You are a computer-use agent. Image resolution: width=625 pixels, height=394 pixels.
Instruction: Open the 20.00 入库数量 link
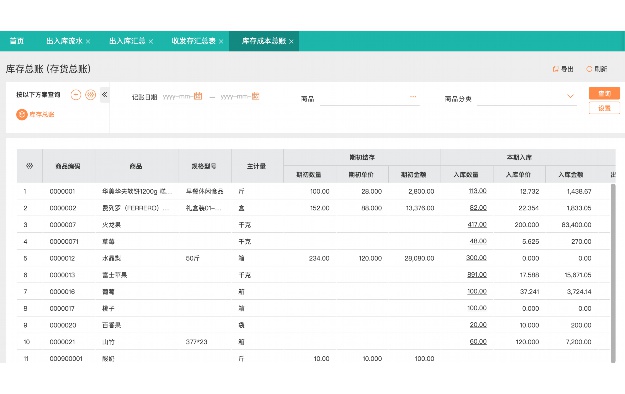[478, 325]
